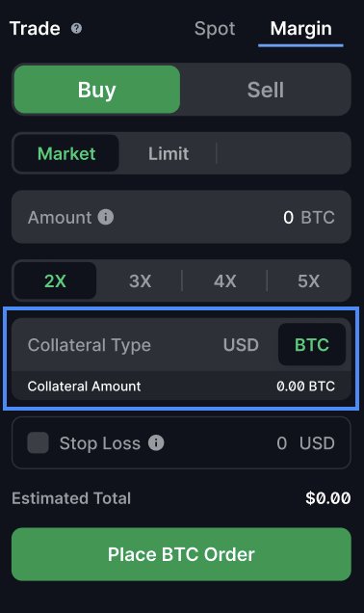Enable the Stop Loss checkbox
The width and height of the screenshot is (364, 613).
click(x=38, y=442)
